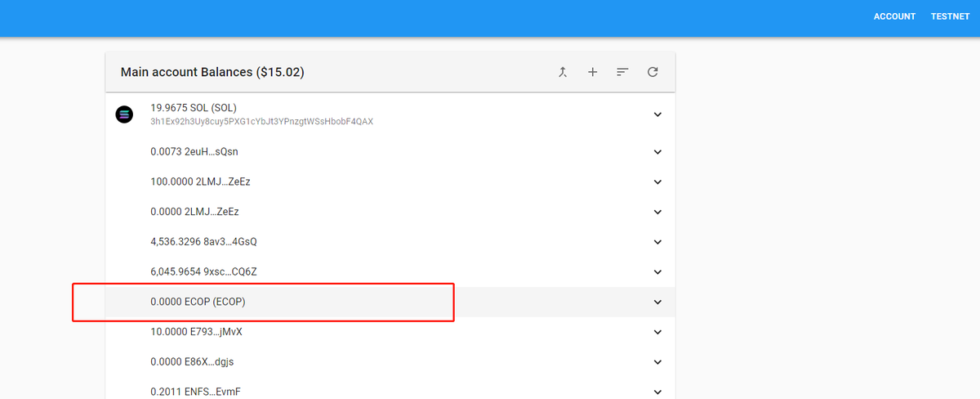Screen dimensions: 980x399
Task: Expand the 0.0000 2LMJ…ZeEz row chevron
Action: tap(658, 212)
